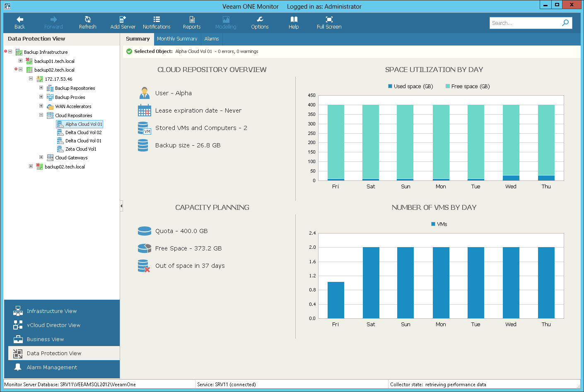This screenshot has height=392, width=584.
Task: Refresh the monitor data
Action: [x=87, y=23]
